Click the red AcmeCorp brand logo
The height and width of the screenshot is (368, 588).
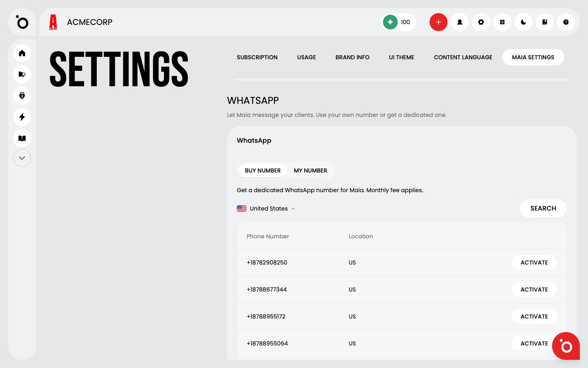pyautogui.click(x=53, y=22)
